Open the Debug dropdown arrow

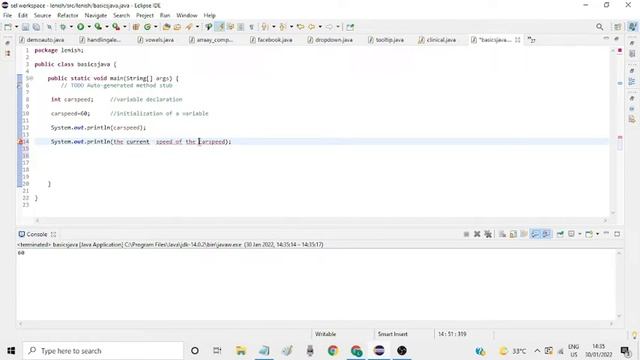click(x=71, y=27)
